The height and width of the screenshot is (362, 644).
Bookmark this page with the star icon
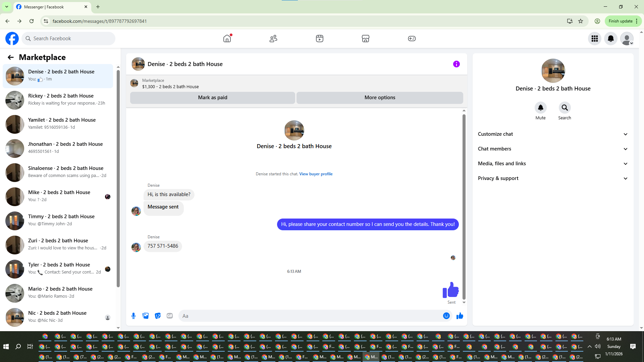[581, 21]
